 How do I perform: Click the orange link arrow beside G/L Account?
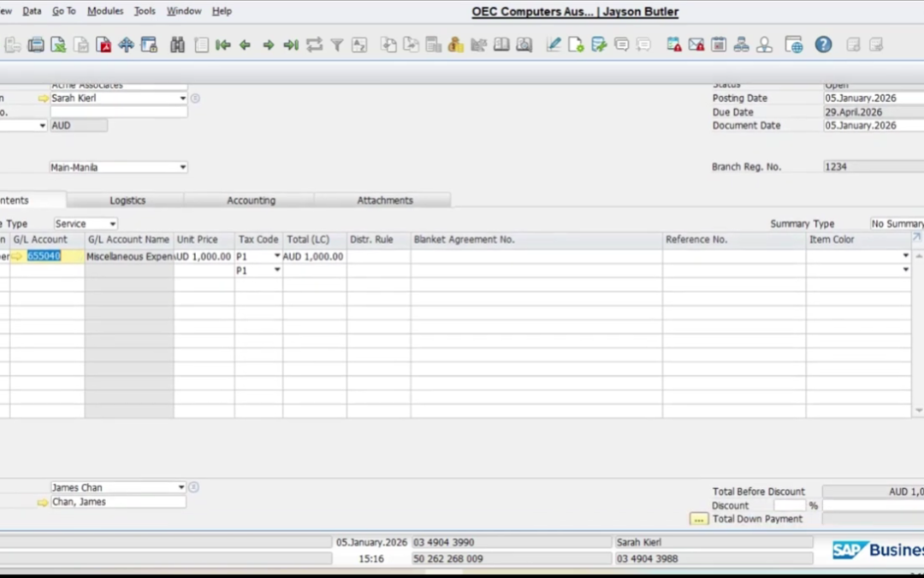[17, 256]
